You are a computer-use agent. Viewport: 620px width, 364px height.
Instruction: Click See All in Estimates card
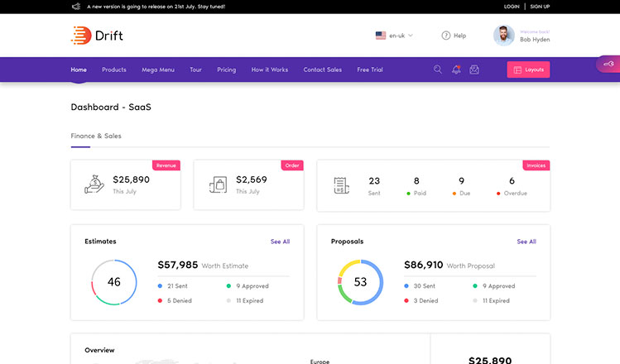[x=280, y=242]
